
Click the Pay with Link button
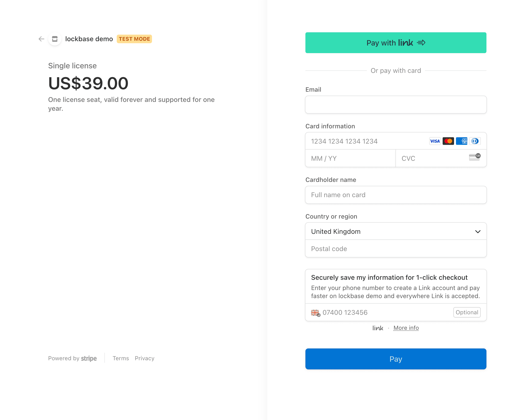pos(396,43)
